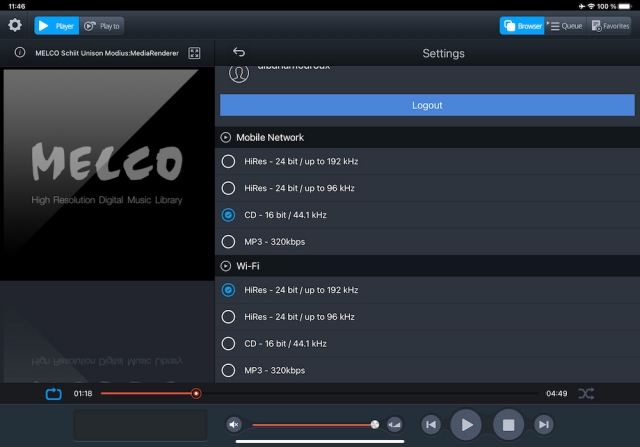Click the user account avatar icon
The width and height of the screenshot is (640, 447).
[239, 74]
